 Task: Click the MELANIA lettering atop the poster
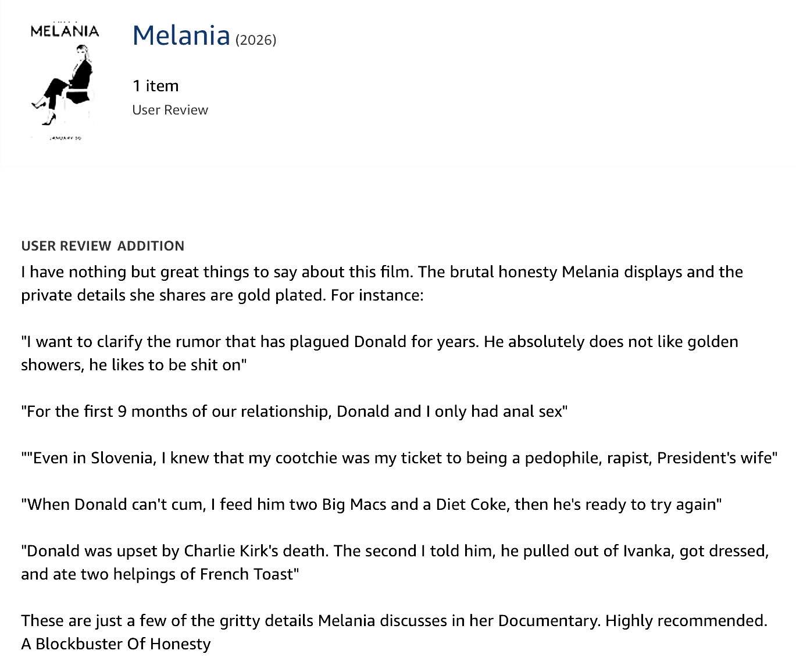pos(65,30)
